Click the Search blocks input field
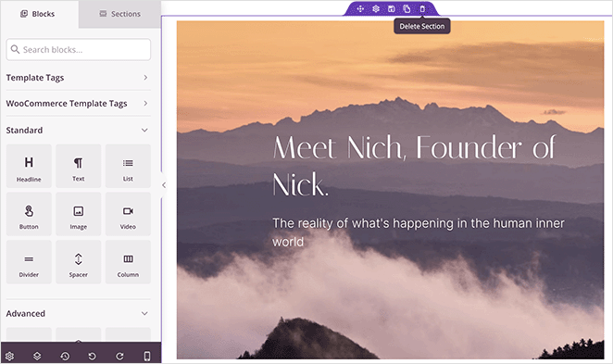This screenshot has width=613, height=364. (x=78, y=50)
